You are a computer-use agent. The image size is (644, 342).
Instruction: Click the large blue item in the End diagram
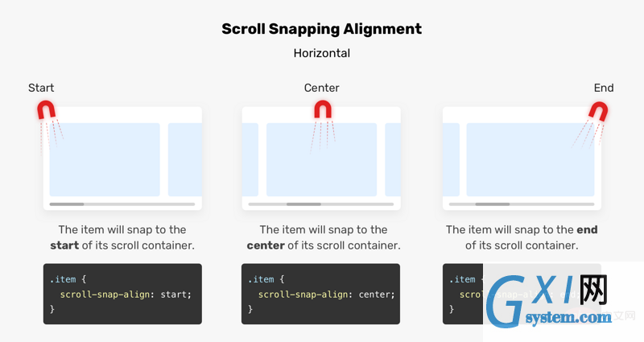click(x=530, y=159)
